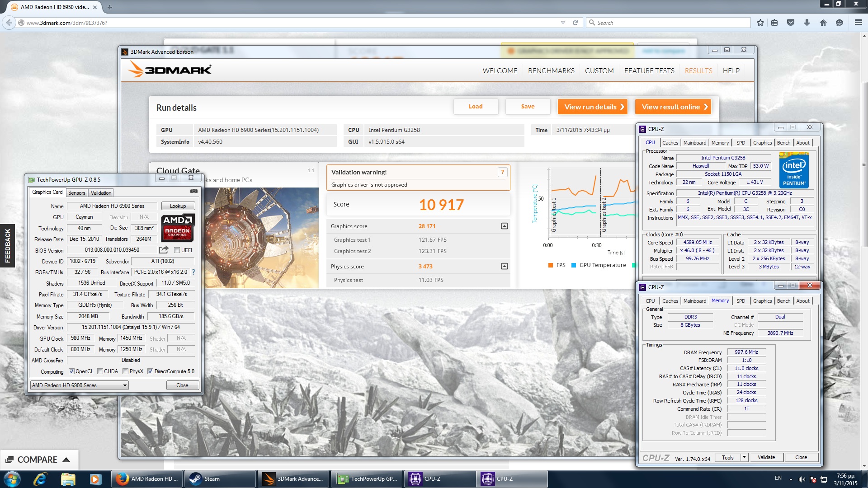Click the volume speaker tray icon
The height and width of the screenshot is (488, 868).
coord(802,479)
